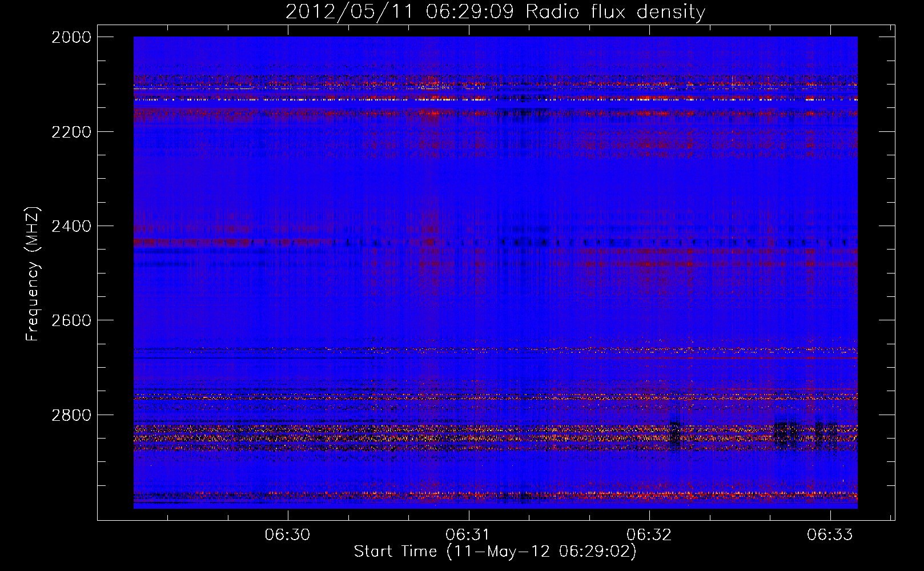Click the "Start Time (11-May-12 06:29:02)" label

pyautogui.click(x=495, y=552)
